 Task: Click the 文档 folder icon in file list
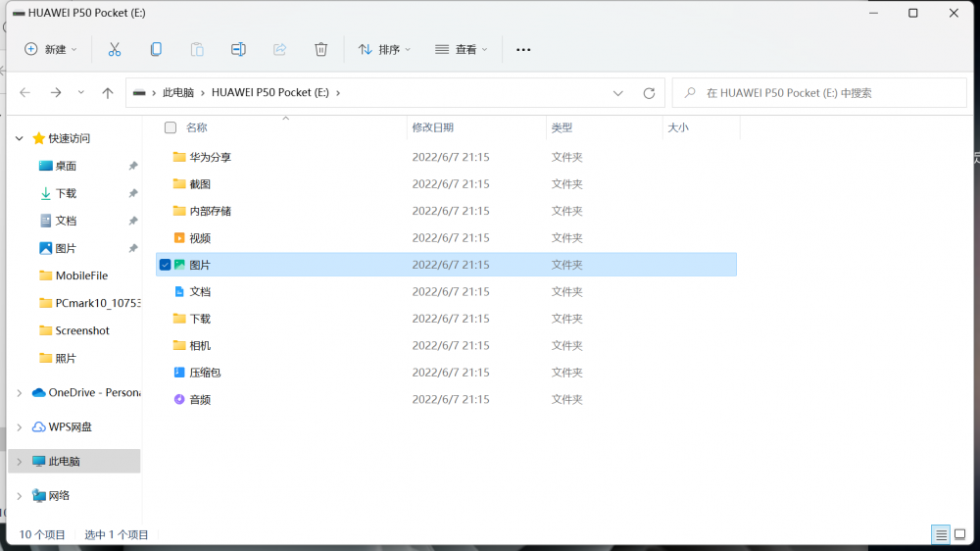(x=179, y=291)
